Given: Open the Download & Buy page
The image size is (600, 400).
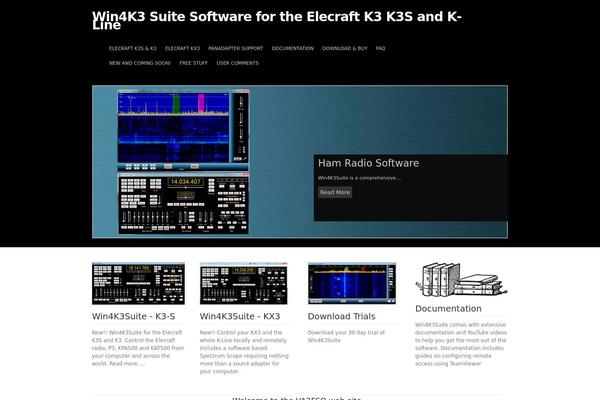Looking at the screenshot, I should [x=345, y=49].
